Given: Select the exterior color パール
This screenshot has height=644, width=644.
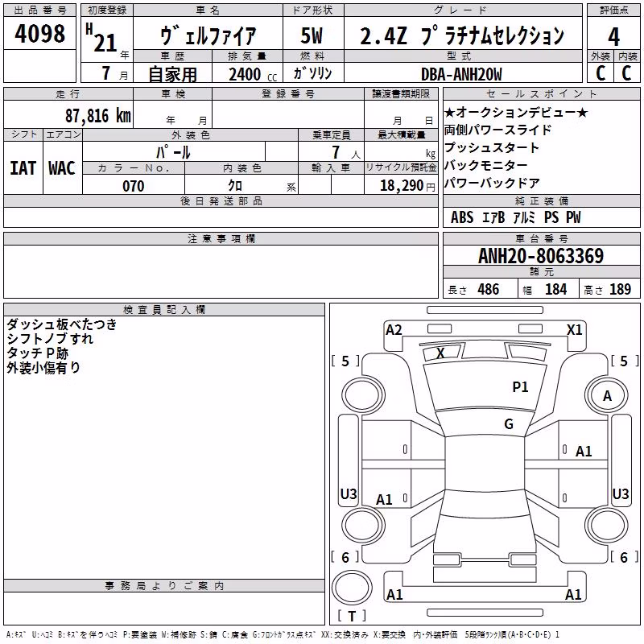Looking at the screenshot, I should [x=173, y=153].
